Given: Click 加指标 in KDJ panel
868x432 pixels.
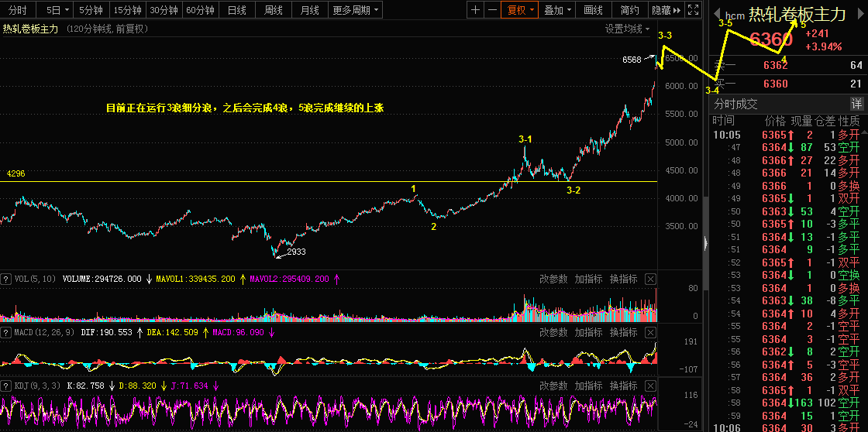Looking at the screenshot, I should click(x=588, y=386).
